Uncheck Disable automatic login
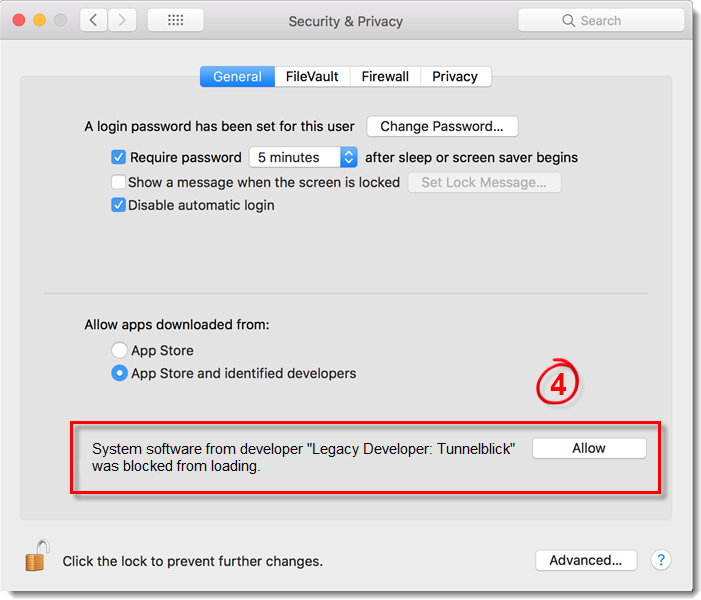The width and height of the screenshot is (701, 600). pyautogui.click(x=118, y=205)
